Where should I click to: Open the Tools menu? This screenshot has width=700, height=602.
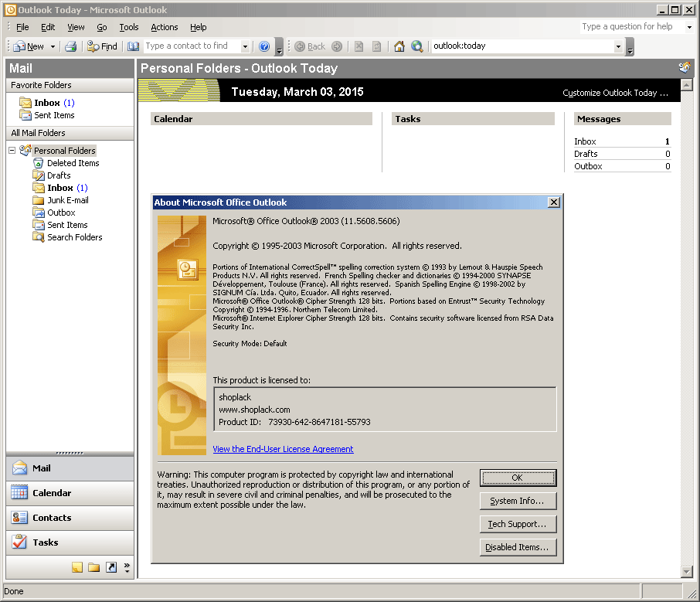(129, 27)
